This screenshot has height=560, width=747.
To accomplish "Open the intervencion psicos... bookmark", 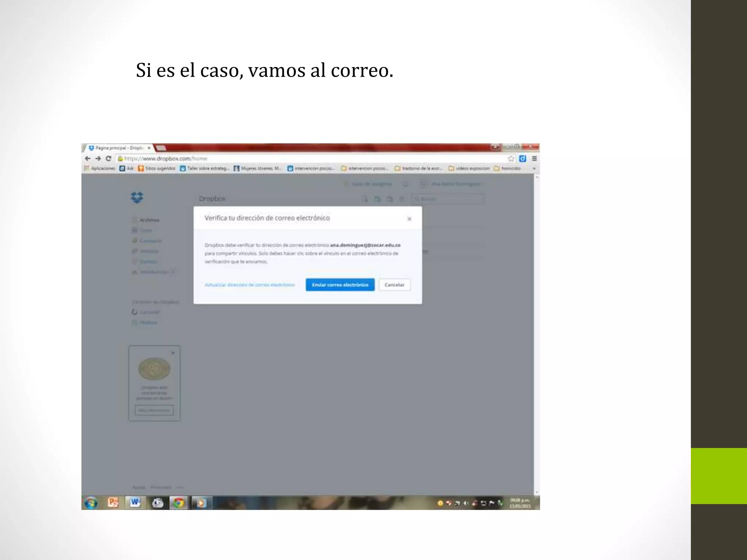I will pyautogui.click(x=311, y=168).
